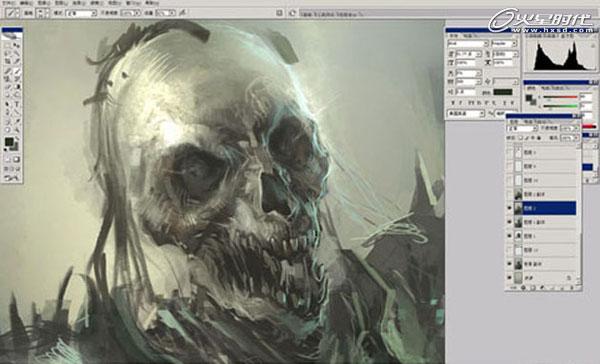Select the Pen tool
The height and width of the screenshot is (364, 600).
pos(7,112)
